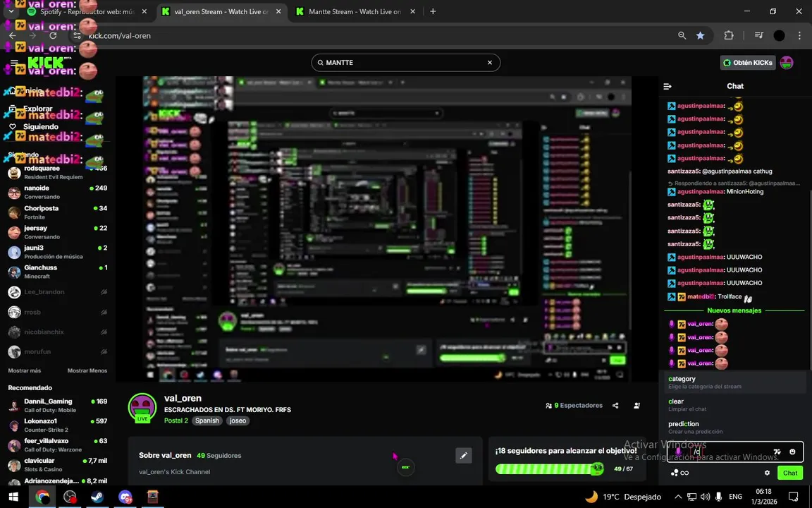Screen dimensions: 812x508
Task: Click Mostrar Menos in sidebar
Action: tap(87, 370)
